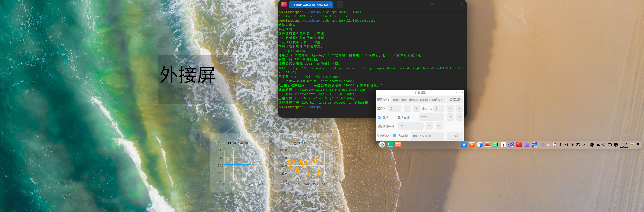The width and height of the screenshot is (644, 212).
Task: Click the CPU legend color swatch
Action: 295,143
